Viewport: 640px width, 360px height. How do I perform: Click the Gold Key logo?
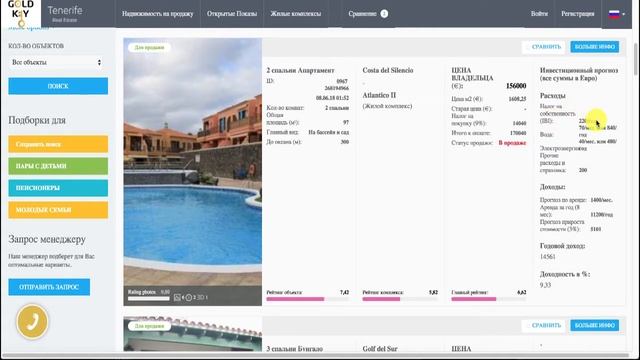20,13
